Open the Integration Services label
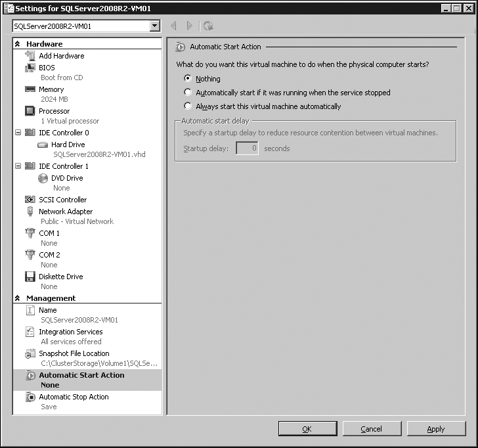The width and height of the screenshot is (478, 448). [71, 332]
